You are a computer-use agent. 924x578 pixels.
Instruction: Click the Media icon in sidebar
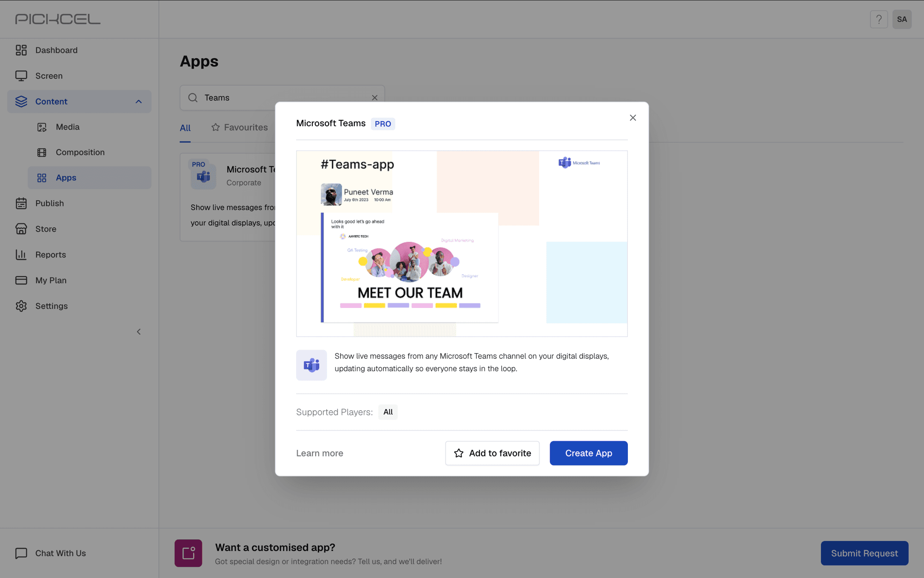coord(42,127)
